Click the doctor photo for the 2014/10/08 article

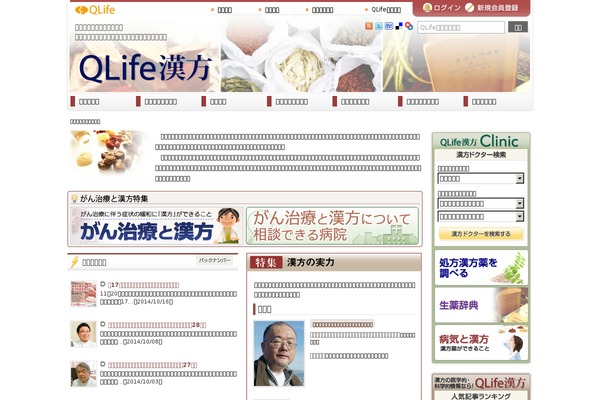[83, 334]
